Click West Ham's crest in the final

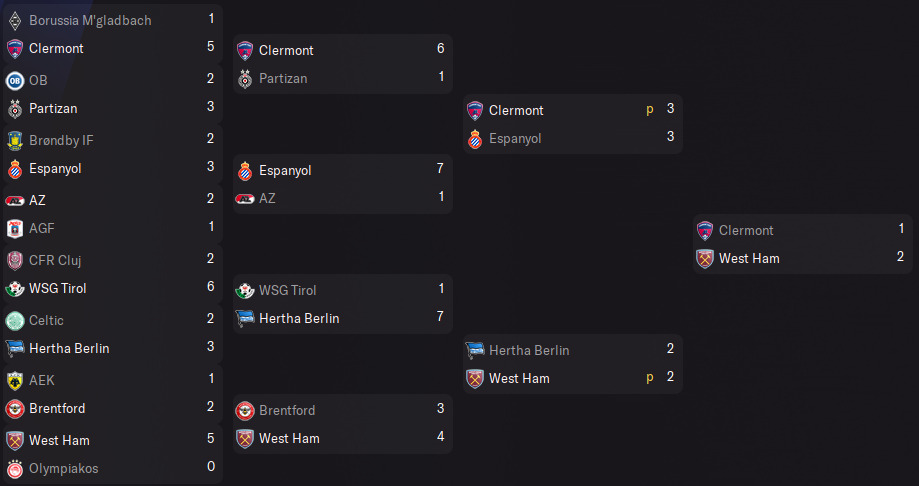click(x=704, y=259)
